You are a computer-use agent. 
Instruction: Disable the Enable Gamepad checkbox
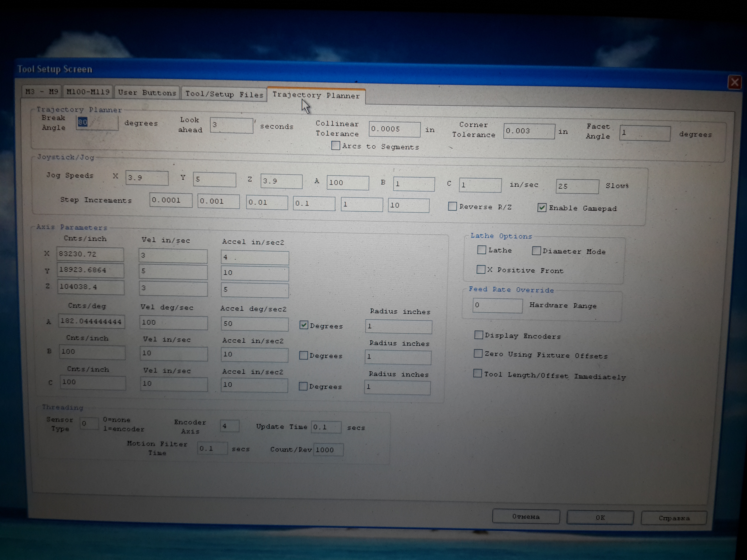point(541,208)
